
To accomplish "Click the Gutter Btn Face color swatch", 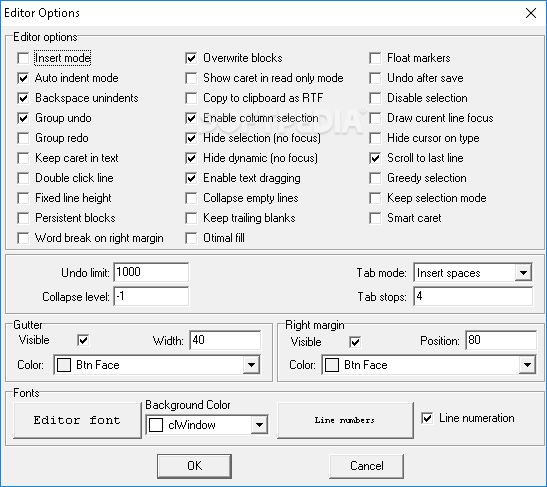I will point(64,365).
